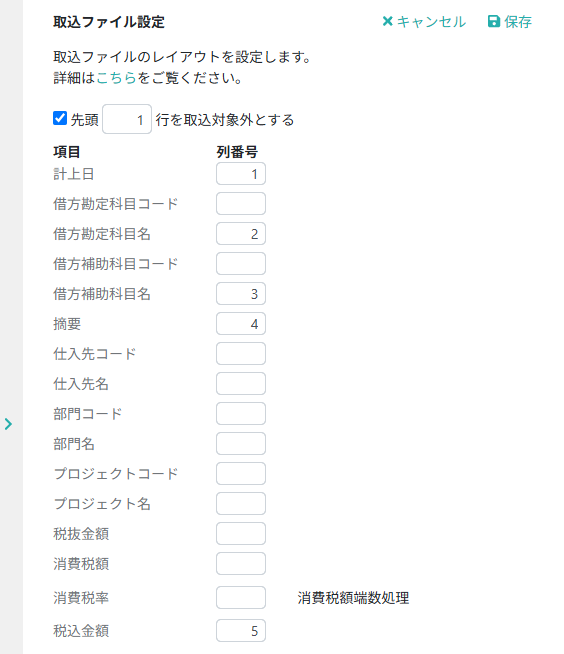Click the 借方補助科目名 column number field
Screen dimensions: 564x654
pos(241,294)
